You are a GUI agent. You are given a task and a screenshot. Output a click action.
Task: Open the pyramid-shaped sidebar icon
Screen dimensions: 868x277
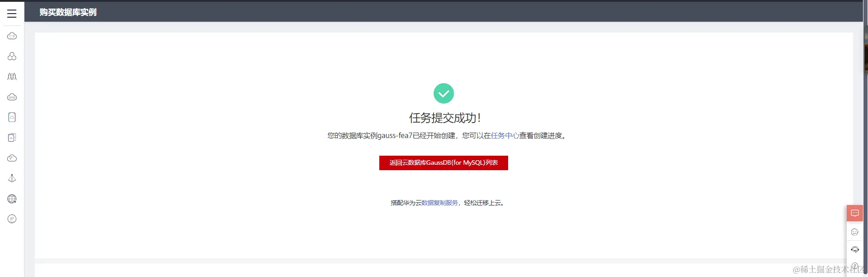pos(12,178)
